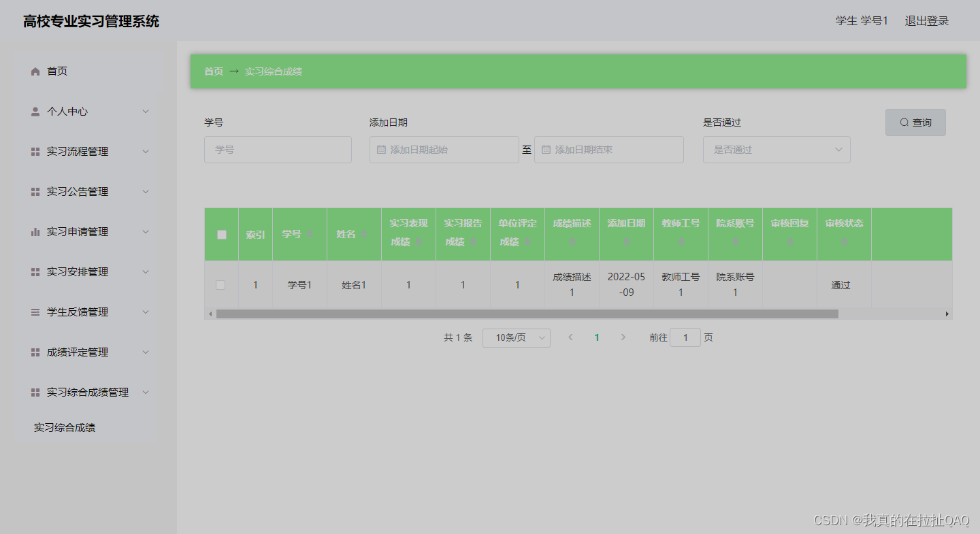980x534 pixels.
Task: Click inside the 学号 search input field
Action: [x=278, y=150]
